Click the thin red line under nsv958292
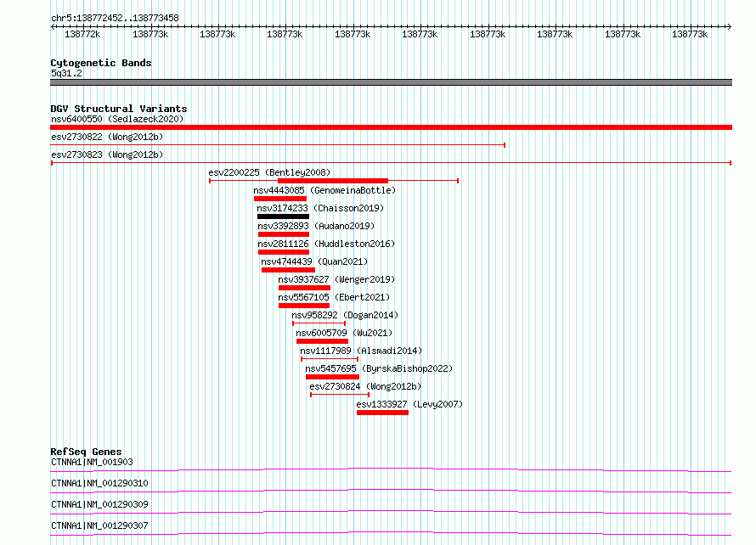This screenshot has width=756, height=545. [319, 323]
